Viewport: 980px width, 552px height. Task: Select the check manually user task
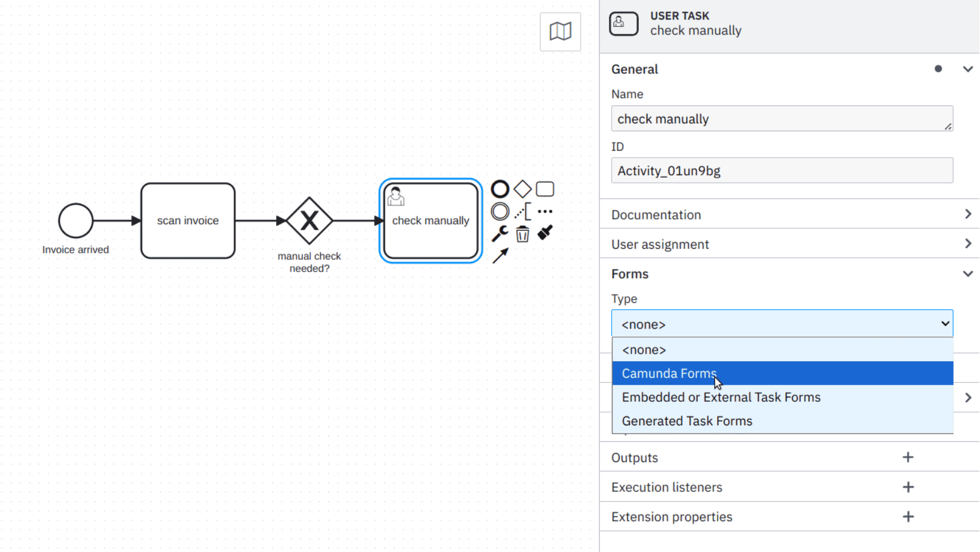431,221
